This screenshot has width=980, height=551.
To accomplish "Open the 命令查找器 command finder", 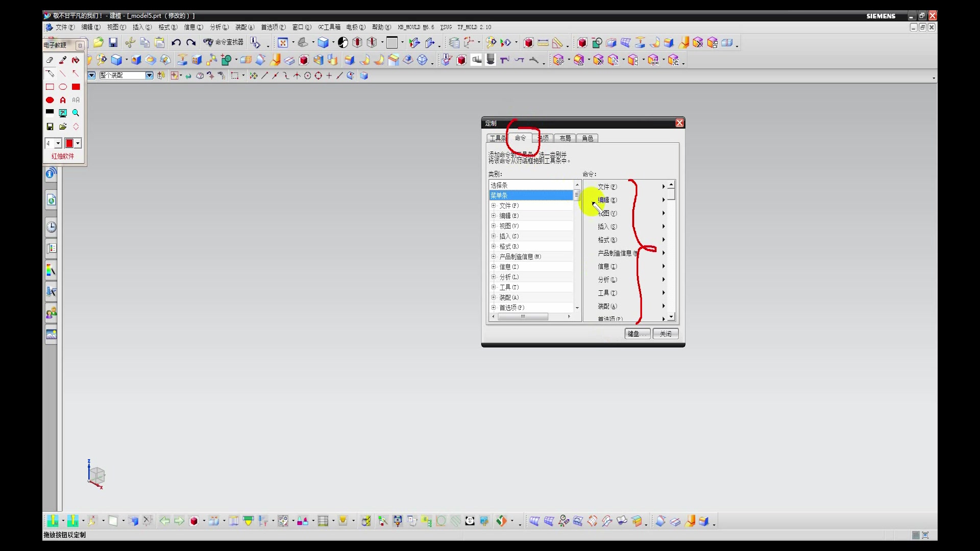I will 224,42.
